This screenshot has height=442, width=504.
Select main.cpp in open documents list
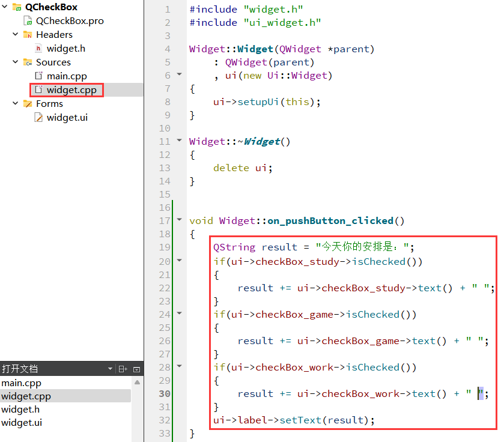65,383
